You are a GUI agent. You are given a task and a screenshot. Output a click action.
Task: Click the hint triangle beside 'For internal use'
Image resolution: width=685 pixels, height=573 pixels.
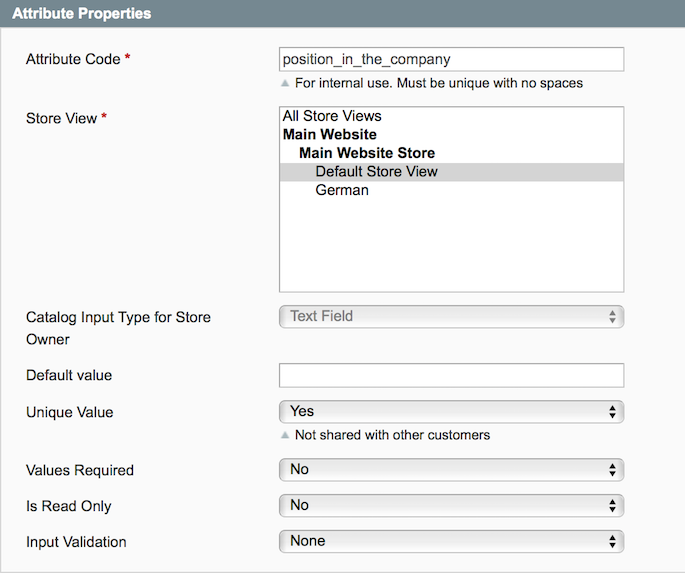coord(285,83)
